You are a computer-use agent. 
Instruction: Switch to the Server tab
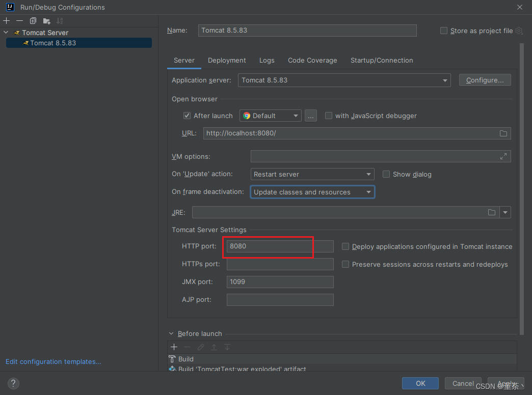tap(184, 61)
